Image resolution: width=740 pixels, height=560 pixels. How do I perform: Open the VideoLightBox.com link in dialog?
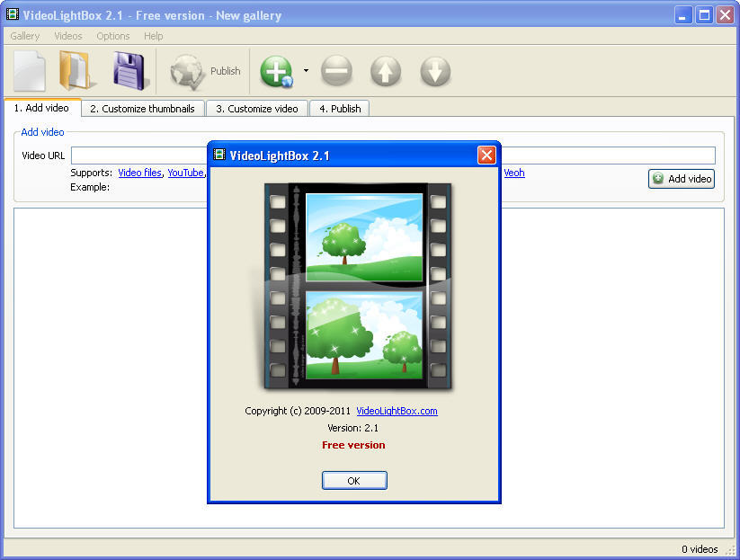[x=397, y=411]
